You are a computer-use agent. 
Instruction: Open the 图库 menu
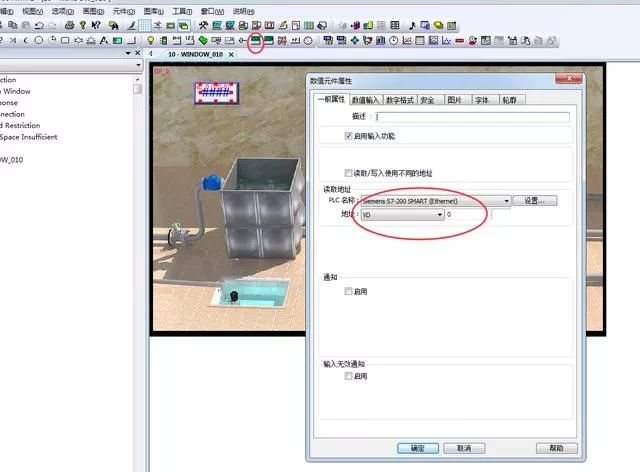click(154, 11)
